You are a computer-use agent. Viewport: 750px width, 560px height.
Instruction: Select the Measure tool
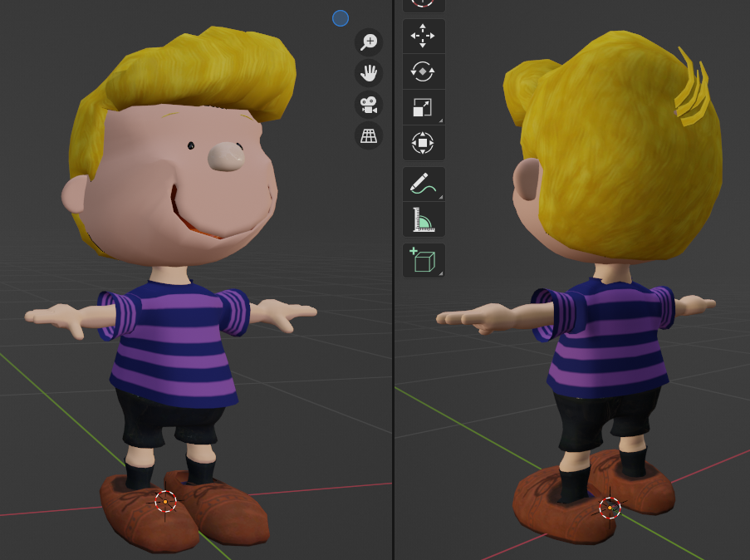point(424,219)
